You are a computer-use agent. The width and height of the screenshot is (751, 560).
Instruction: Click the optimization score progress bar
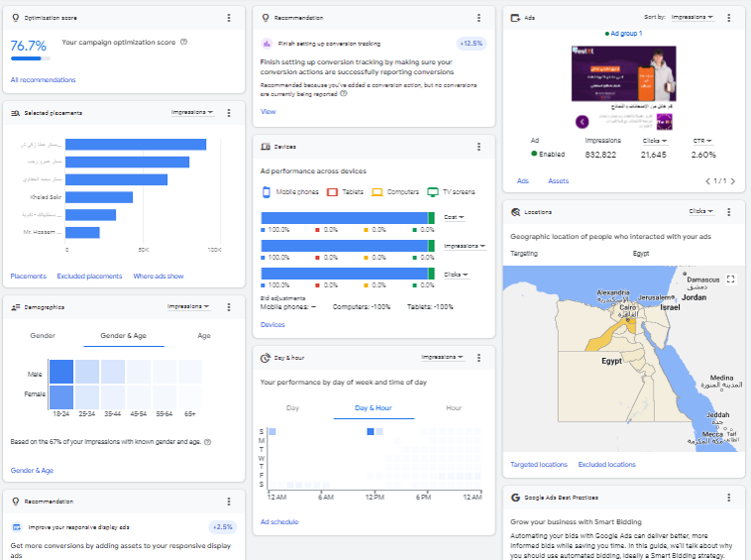pyautogui.click(x=30, y=58)
